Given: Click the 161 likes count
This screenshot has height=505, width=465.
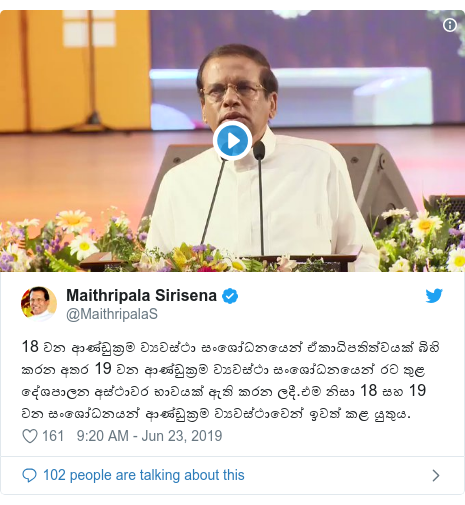Looking at the screenshot, I should 53,436.
